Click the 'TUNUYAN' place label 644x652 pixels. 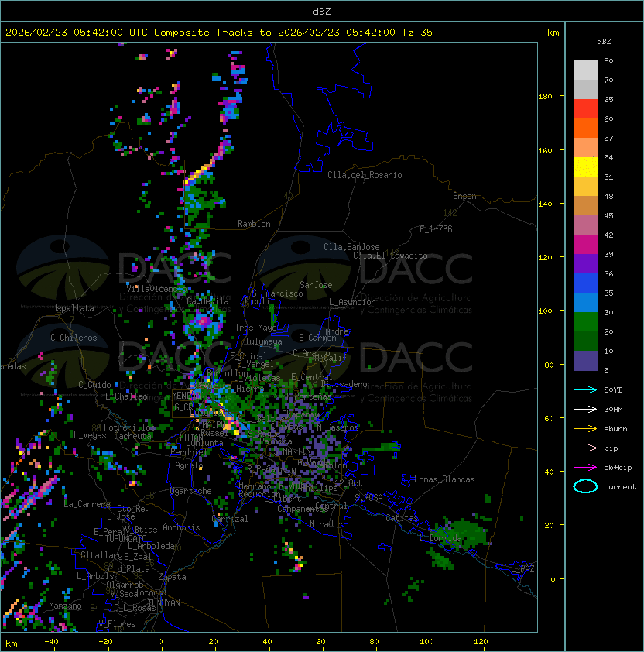click(164, 603)
